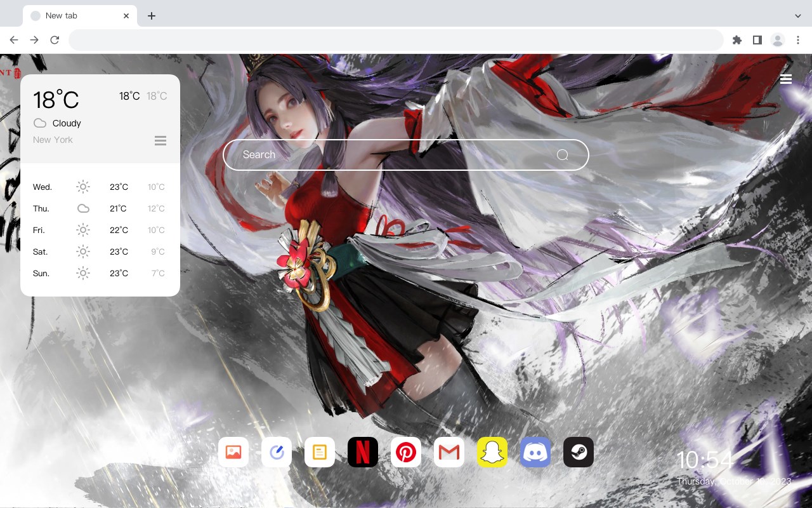
Task: Open a new browser tab with plus
Action: [x=151, y=16]
